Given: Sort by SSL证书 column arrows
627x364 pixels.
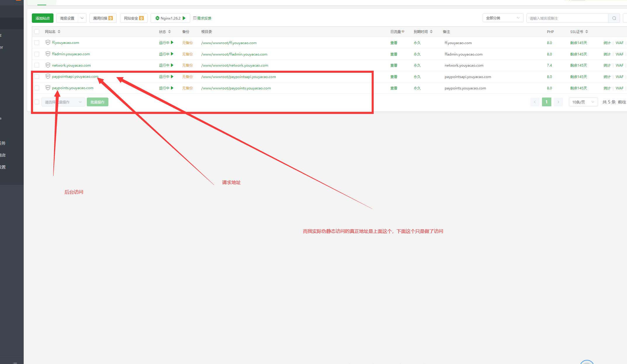Looking at the screenshot, I should coord(587,32).
